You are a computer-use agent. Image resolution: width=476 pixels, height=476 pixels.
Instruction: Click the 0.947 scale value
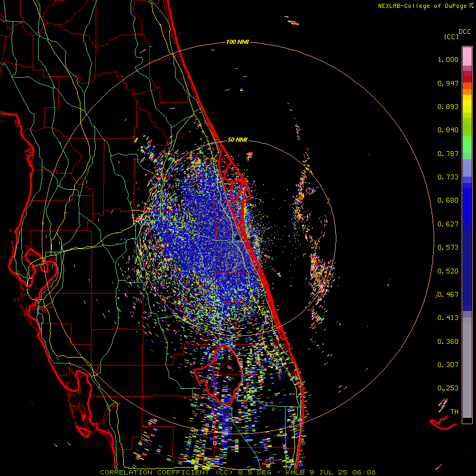(x=448, y=83)
